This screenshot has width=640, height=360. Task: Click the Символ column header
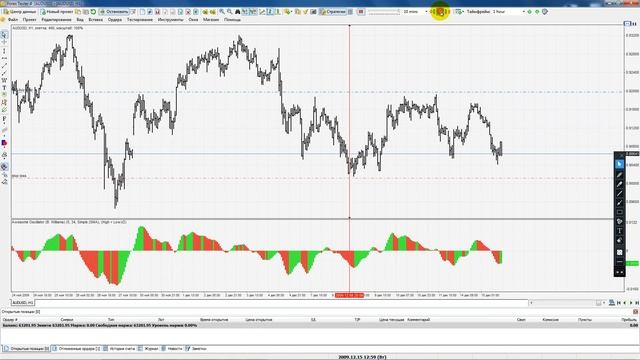click(67, 320)
